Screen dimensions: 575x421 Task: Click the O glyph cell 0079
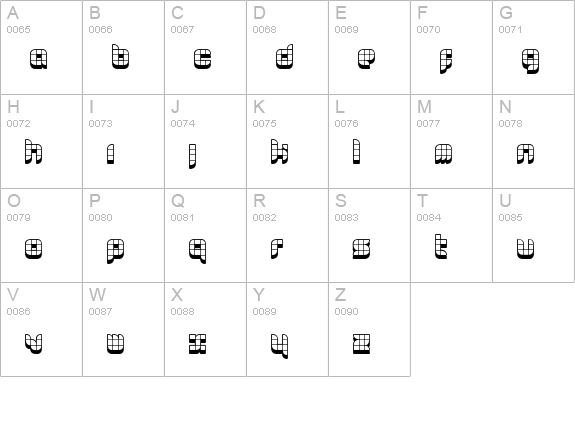(41, 235)
